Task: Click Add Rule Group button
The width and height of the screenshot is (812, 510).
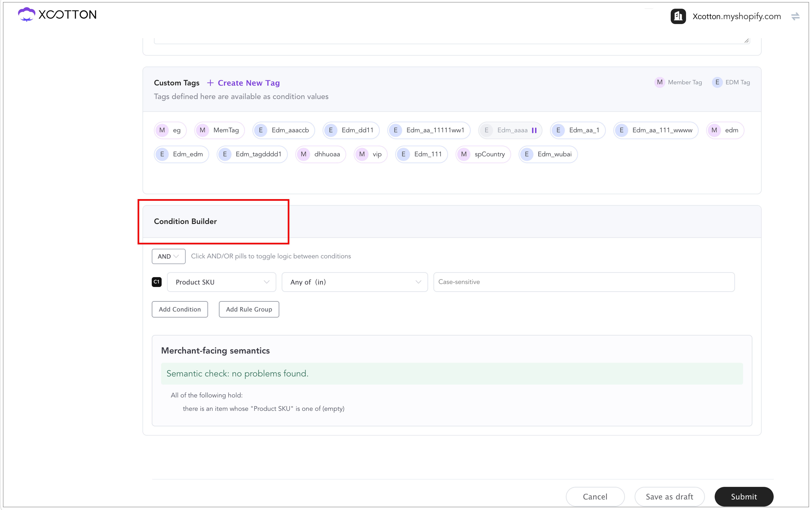Action: click(249, 309)
